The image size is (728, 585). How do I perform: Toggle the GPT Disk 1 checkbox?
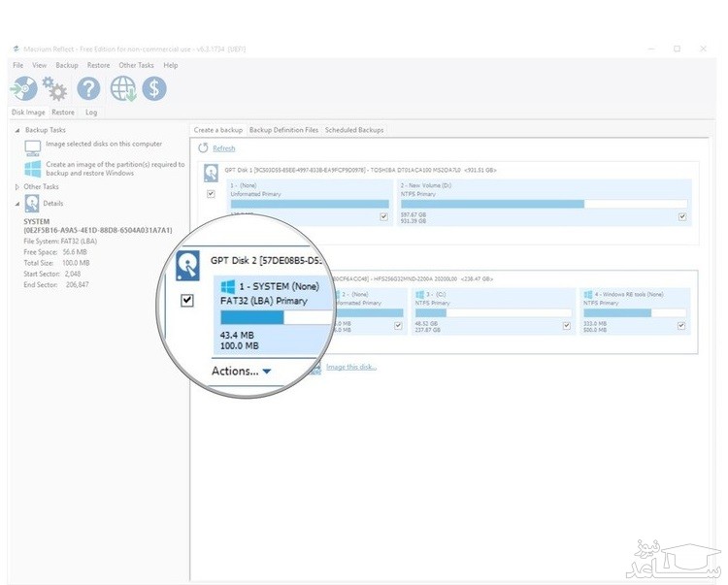coord(211,194)
